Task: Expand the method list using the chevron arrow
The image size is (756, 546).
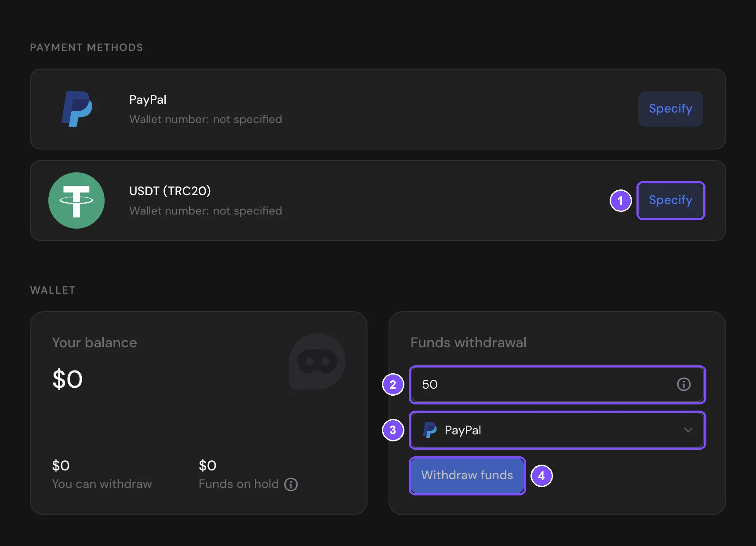Action: 688,430
